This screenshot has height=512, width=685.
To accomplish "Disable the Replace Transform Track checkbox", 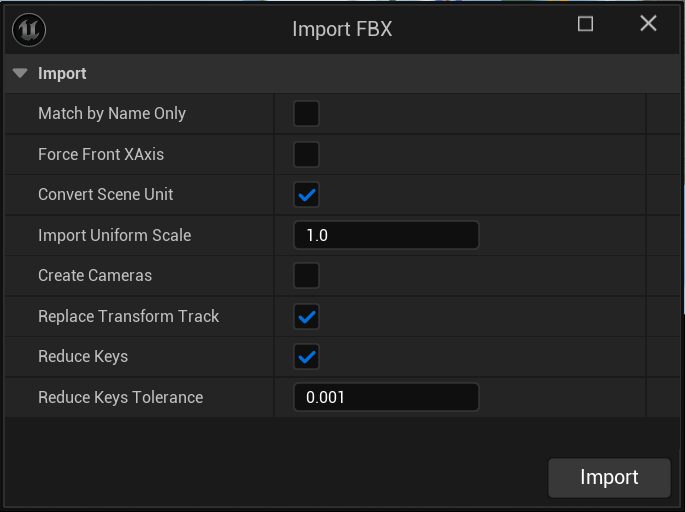I will click(x=306, y=316).
